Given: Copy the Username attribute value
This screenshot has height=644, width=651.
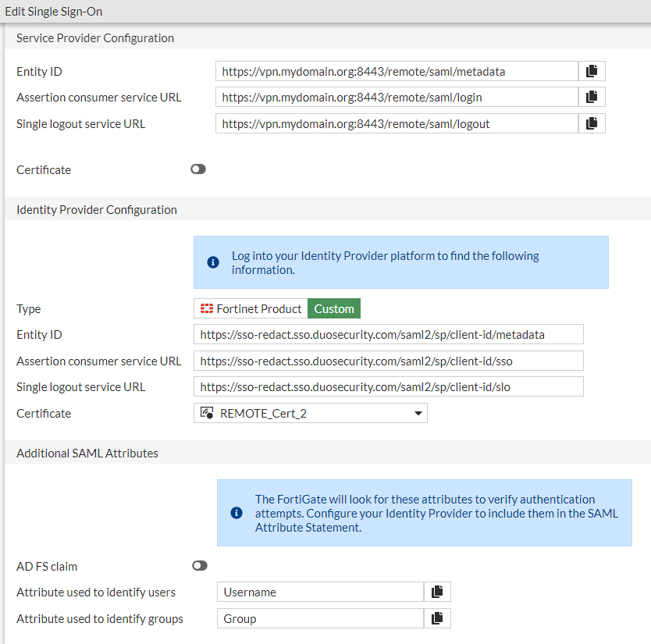Looking at the screenshot, I should pos(437,592).
